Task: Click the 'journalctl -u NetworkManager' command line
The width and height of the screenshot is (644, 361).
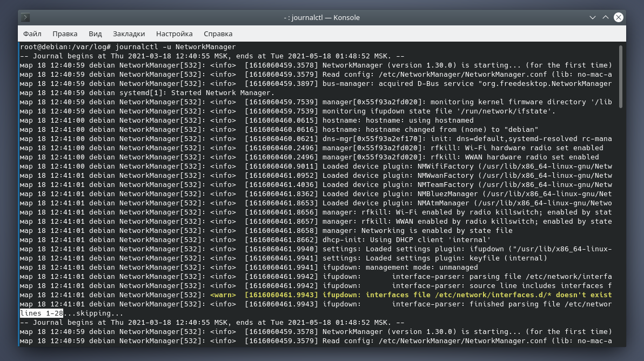Action: 176,47
